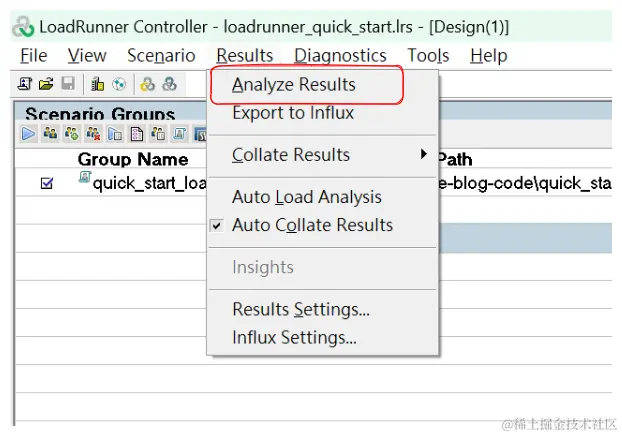
Task: Click the View Script portrait-scroll icon
Action: [x=180, y=134]
